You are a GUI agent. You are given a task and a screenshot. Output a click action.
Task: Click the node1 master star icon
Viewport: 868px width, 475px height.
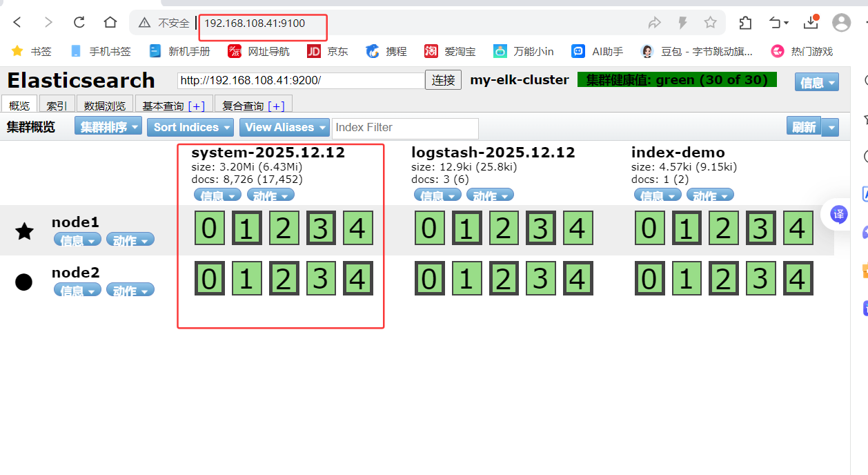[24, 231]
